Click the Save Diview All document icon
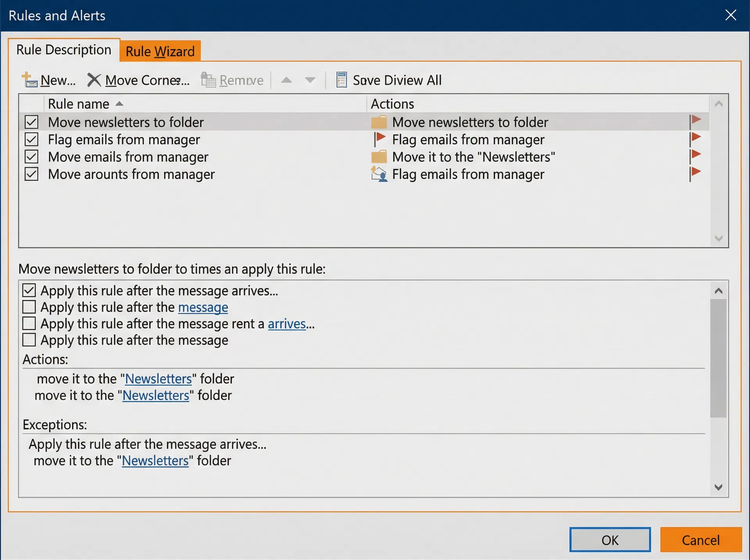The height and width of the screenshot is (560, 750). 341,80
